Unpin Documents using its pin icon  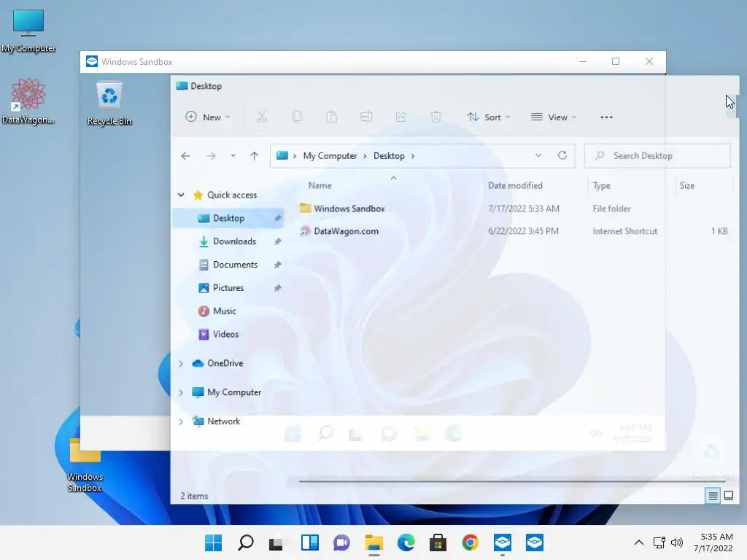click(x=277, y=265)
